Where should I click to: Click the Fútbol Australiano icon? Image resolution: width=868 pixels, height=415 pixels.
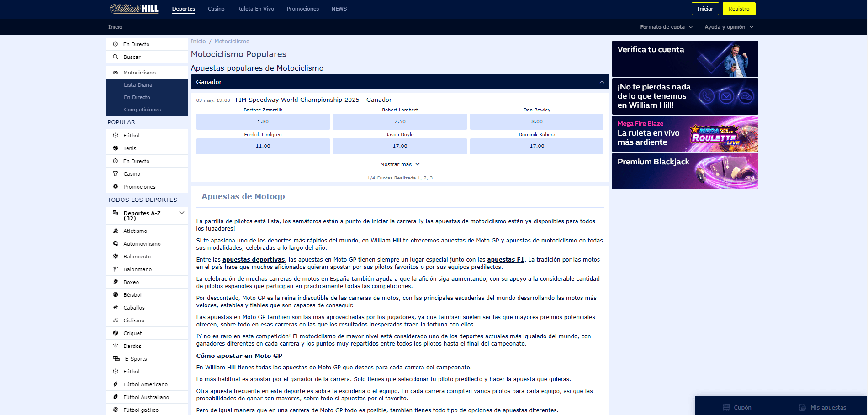[116, 397]
